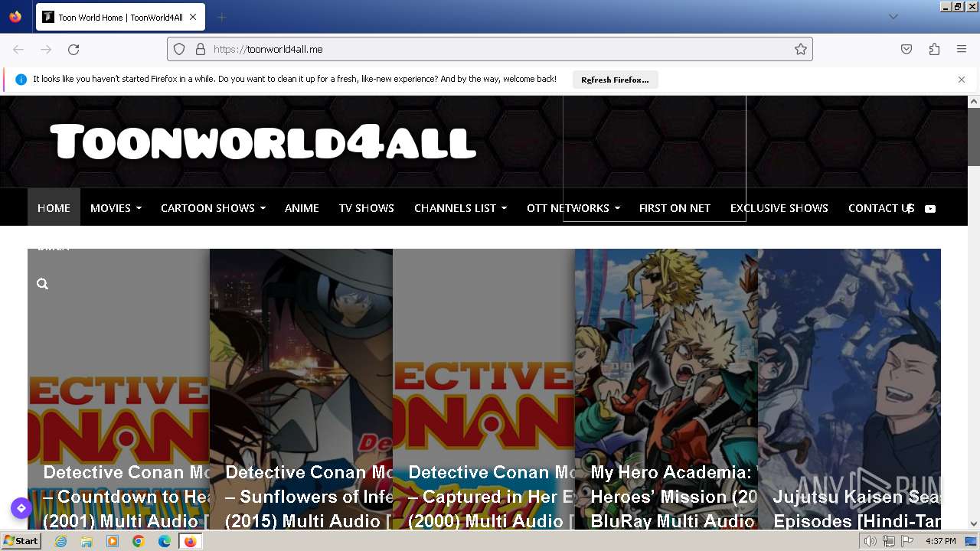The height and width of the screenshot is (551, 980).
Task: Go to the HOME menu item
Action: [54, 208]
